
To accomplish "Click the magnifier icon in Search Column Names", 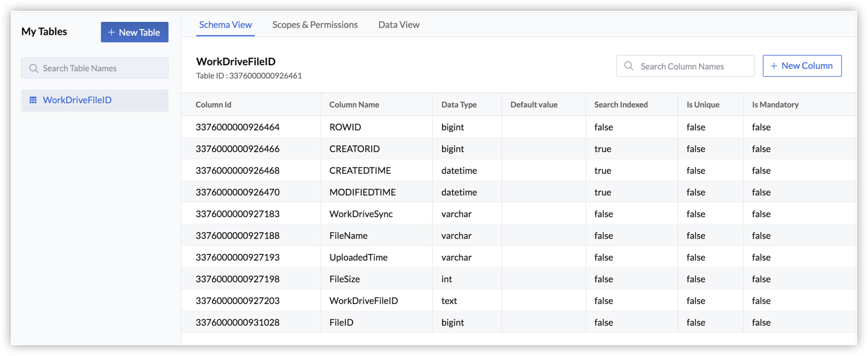I will click(x=629, y=66).
